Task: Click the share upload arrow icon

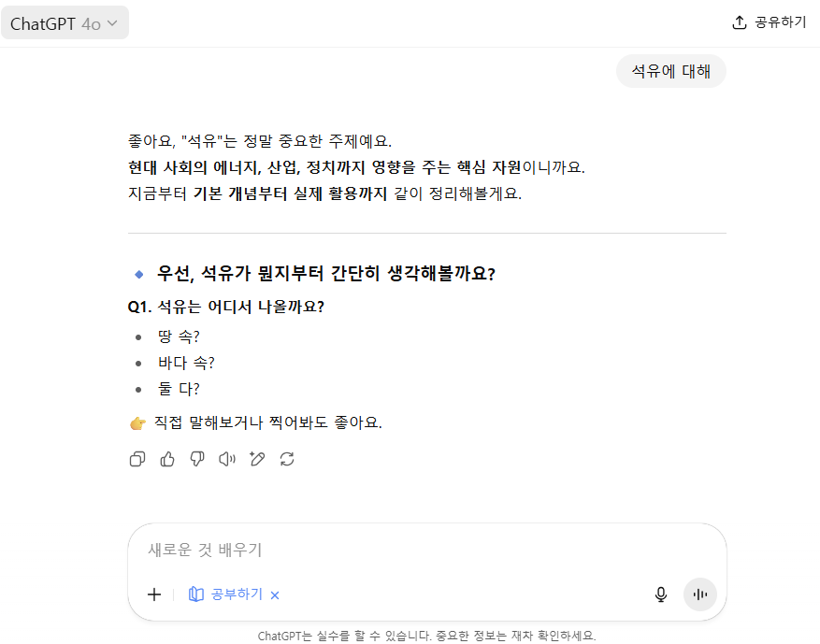Action: tap(741, 21)
